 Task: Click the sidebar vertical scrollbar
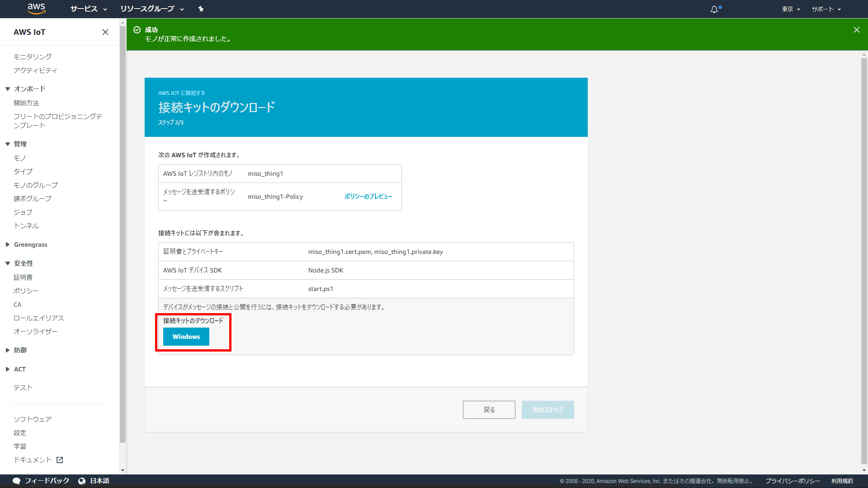(123, 235)
